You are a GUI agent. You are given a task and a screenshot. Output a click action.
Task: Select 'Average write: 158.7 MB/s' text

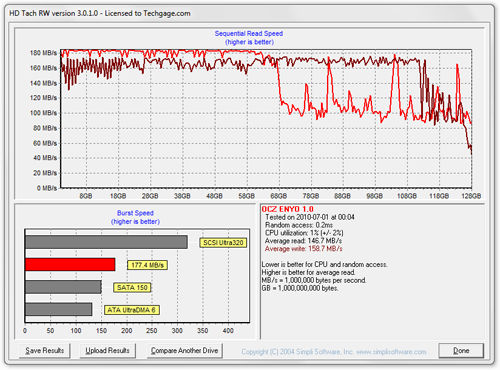(x=303, y=249)
